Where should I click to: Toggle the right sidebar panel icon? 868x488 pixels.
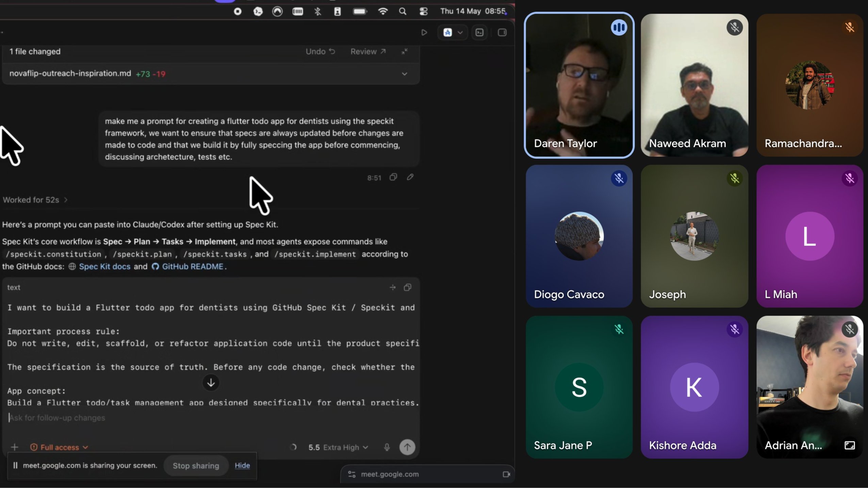502,33
